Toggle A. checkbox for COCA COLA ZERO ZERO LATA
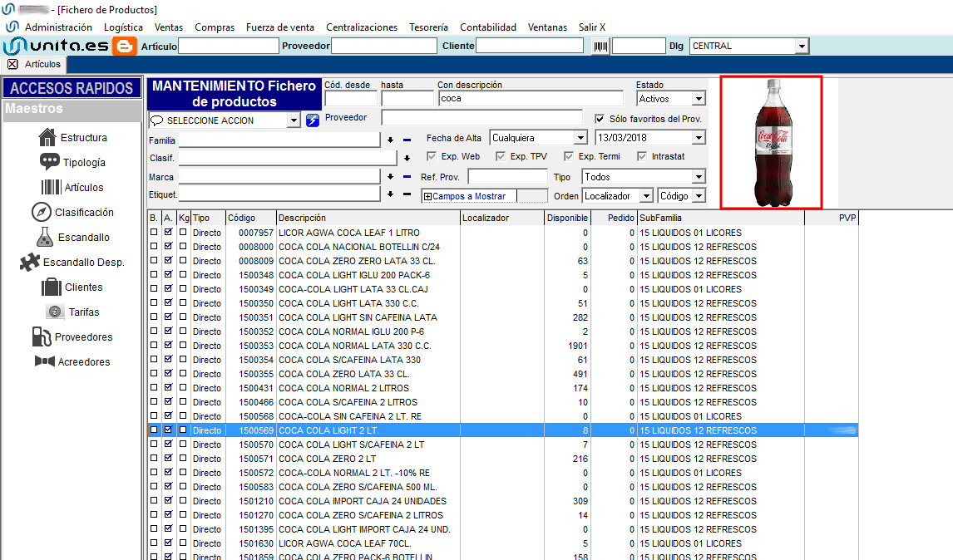 click(x=168, y=260)
